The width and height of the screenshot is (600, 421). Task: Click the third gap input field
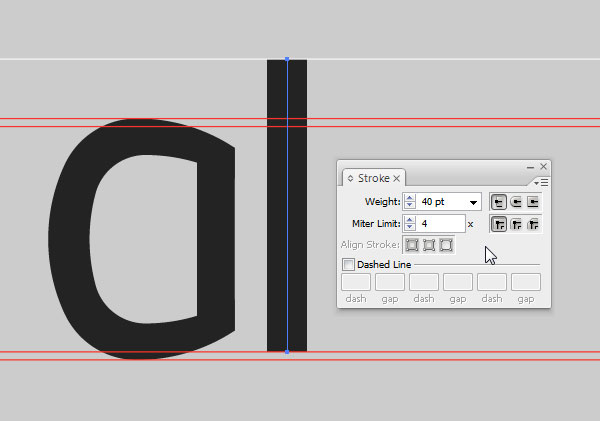tap(526, 282)
